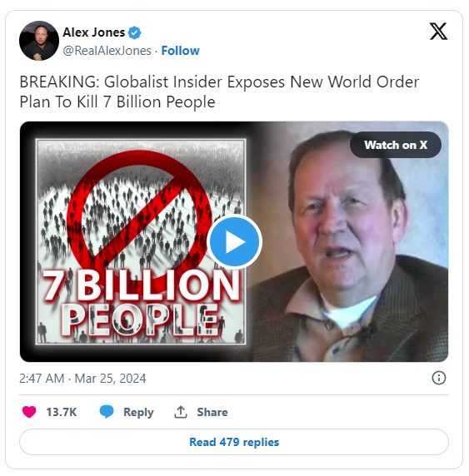Open the Alex Jones display name
This screenshot has height=476, width=469.
click(93, 32)
